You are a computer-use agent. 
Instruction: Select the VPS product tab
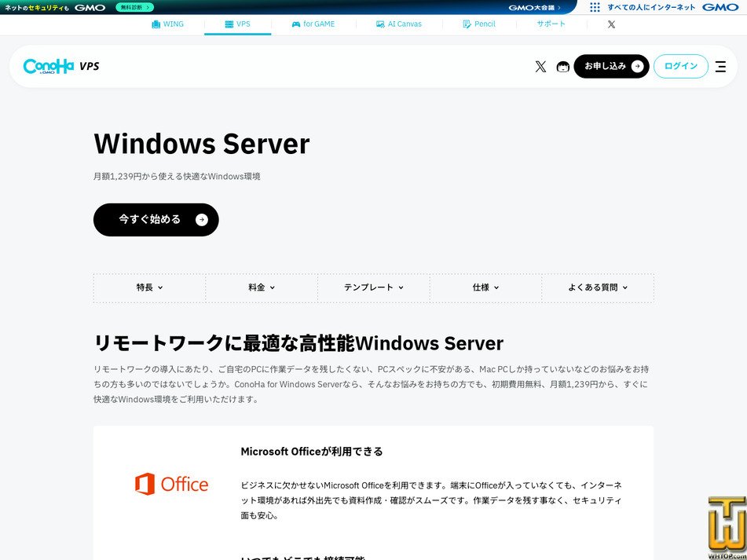point(238,24)
